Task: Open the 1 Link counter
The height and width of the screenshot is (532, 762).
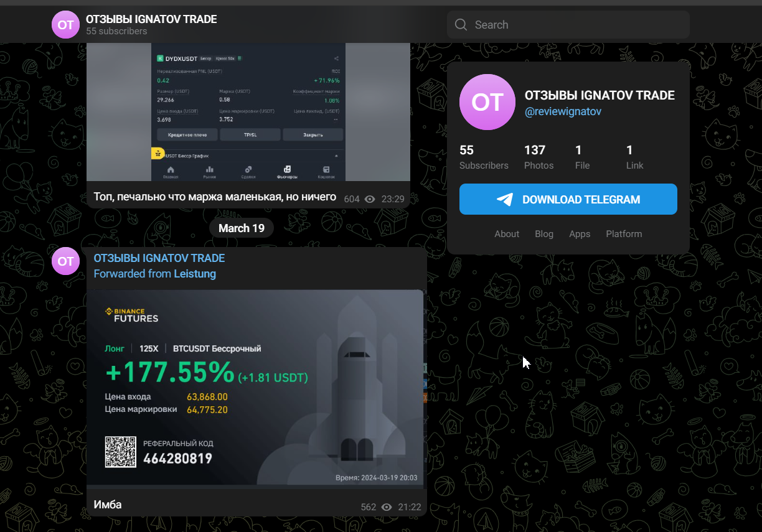Action: pos(634,157)
